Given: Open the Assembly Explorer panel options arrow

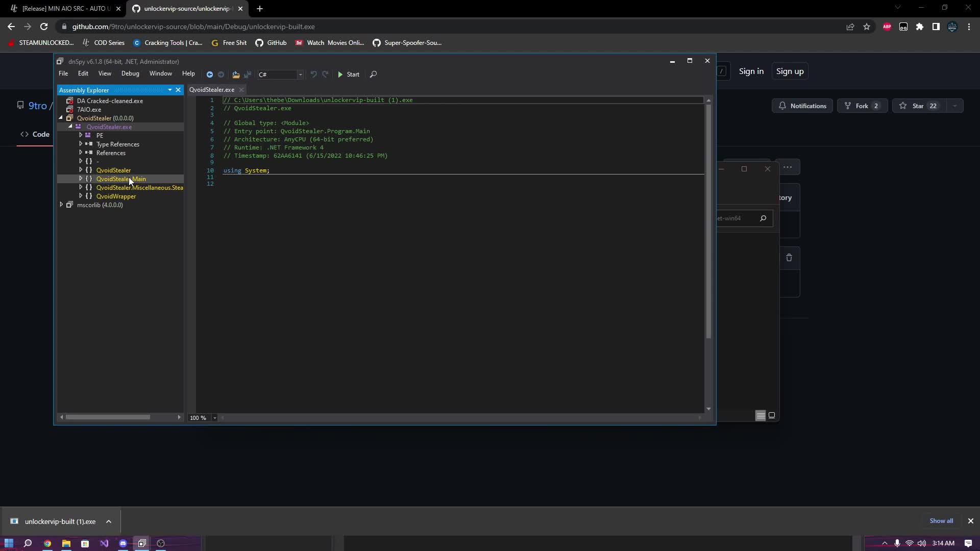Looking at the screenshot, I should pyautogui.click(x=170, y=90).
